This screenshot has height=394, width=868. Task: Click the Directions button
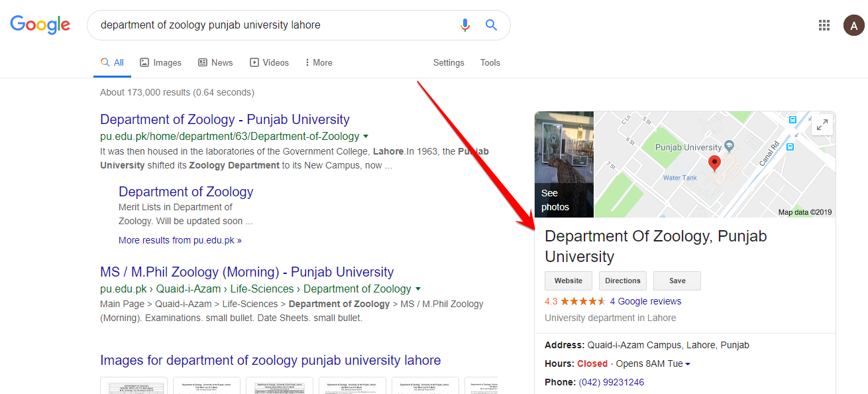coord(623,281)
